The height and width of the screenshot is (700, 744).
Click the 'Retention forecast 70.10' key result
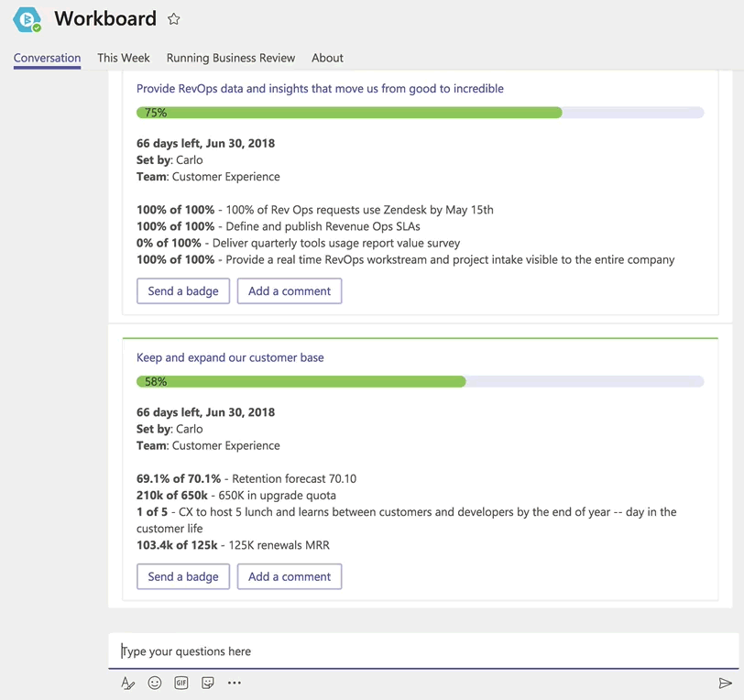pos(246,479)
